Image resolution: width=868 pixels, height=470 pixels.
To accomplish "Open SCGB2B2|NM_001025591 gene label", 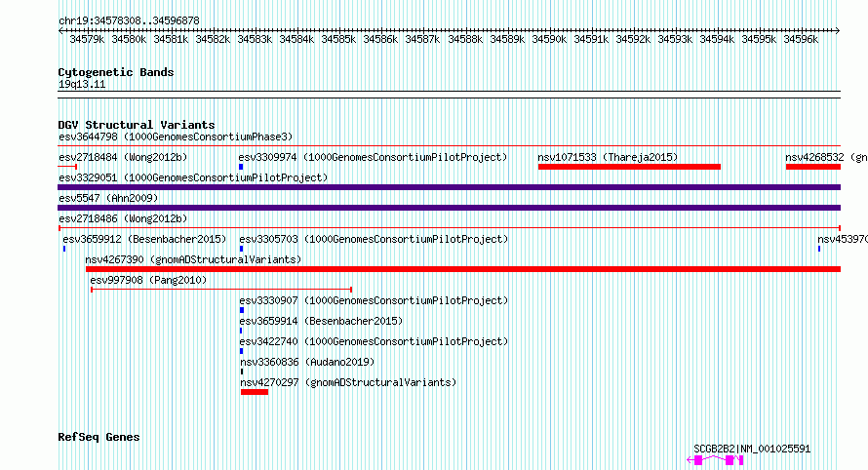I will pyautogui.click(x=752, y=449).
